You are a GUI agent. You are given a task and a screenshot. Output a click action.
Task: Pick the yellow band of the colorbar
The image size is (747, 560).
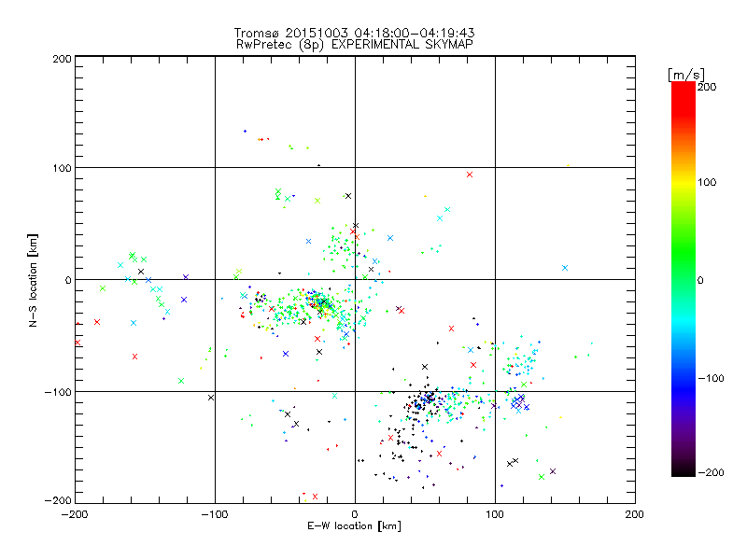[684, 183]
